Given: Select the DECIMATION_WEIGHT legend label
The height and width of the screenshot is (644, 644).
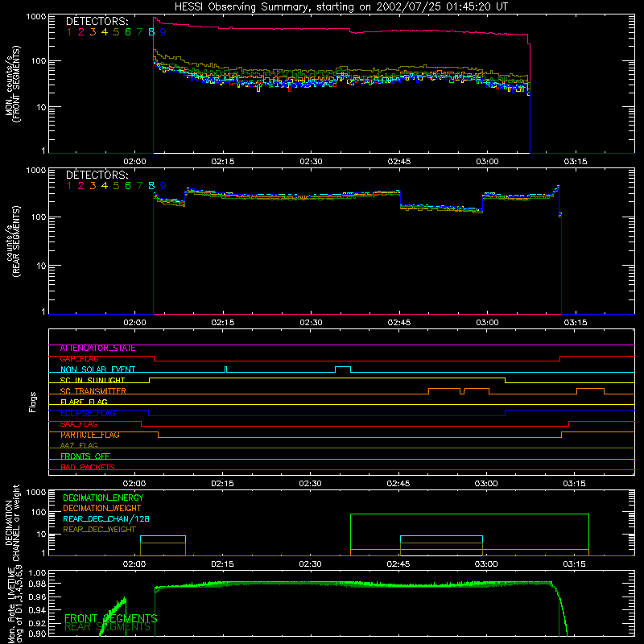Looking at the screenshot, I should (102, 509).
